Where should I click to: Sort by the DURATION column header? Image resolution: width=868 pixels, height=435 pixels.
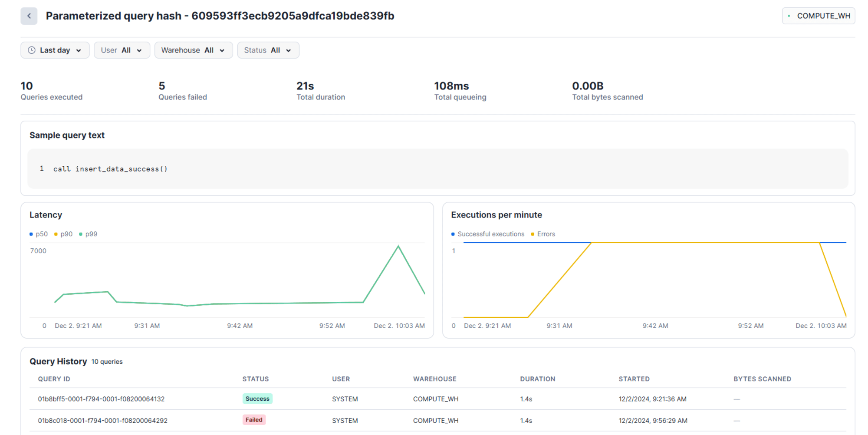click(538, 379)
